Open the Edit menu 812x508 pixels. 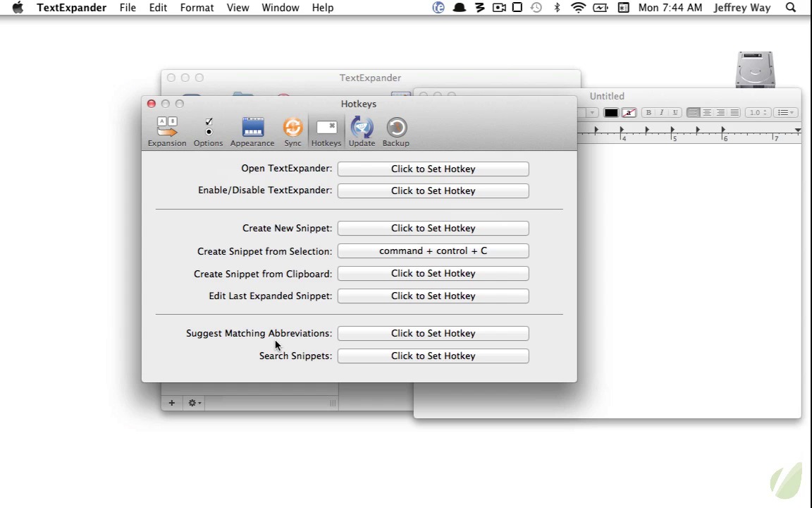tap(158, 8)
